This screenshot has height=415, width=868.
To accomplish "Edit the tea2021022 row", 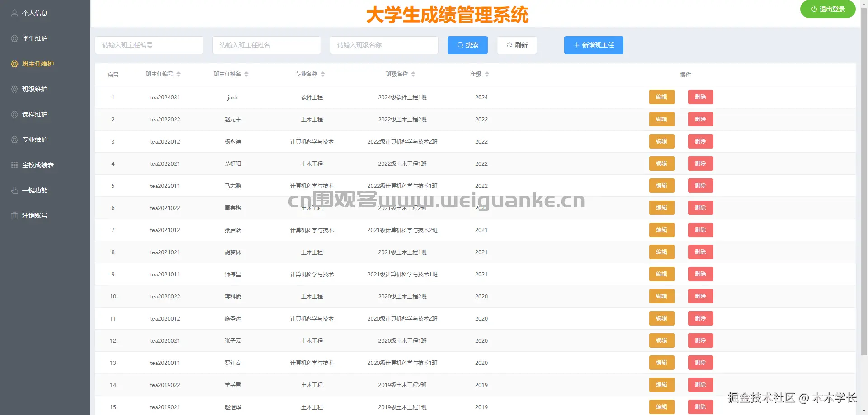I will (x=661, y=208).
